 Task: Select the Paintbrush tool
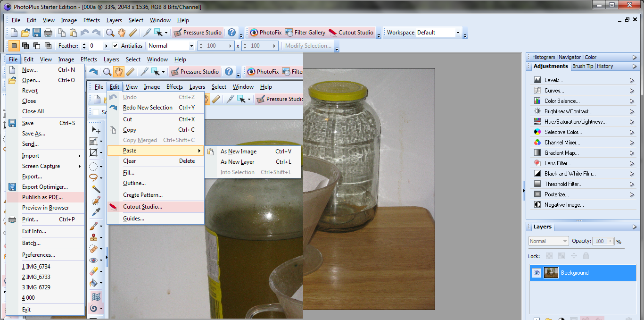coord(94,226)
